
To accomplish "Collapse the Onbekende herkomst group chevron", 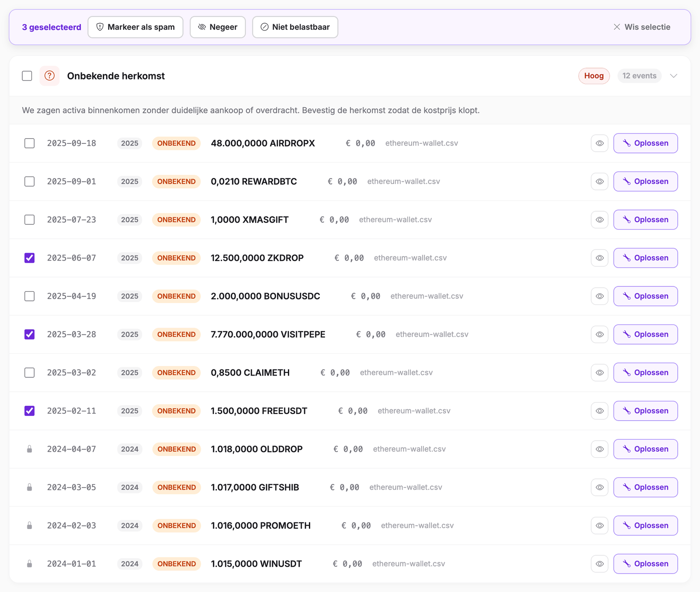I will pyautogui.click(x=674, y=76).
